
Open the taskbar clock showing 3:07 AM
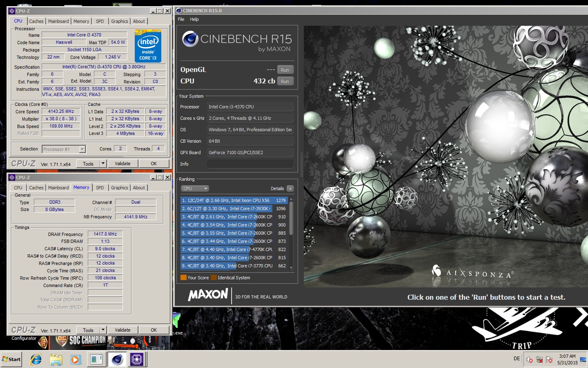(568, 359)
